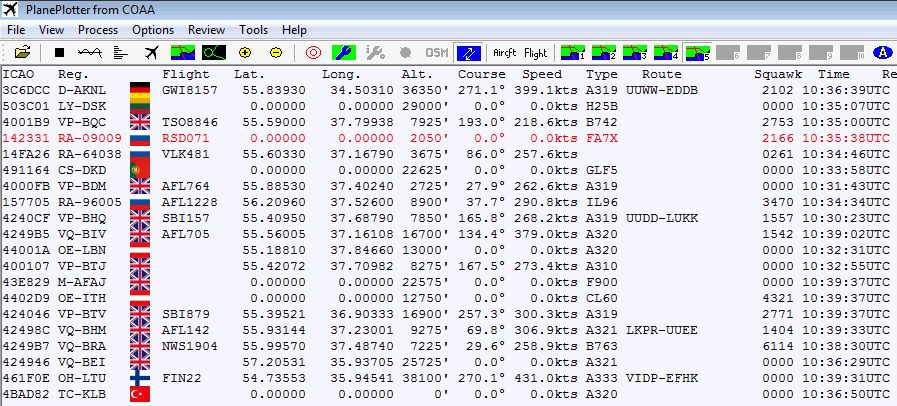Viewport: 897px width, 406px height.
Task: Sort by the Lat. column header
Action: pyautogui.click(x=249, y=74)
